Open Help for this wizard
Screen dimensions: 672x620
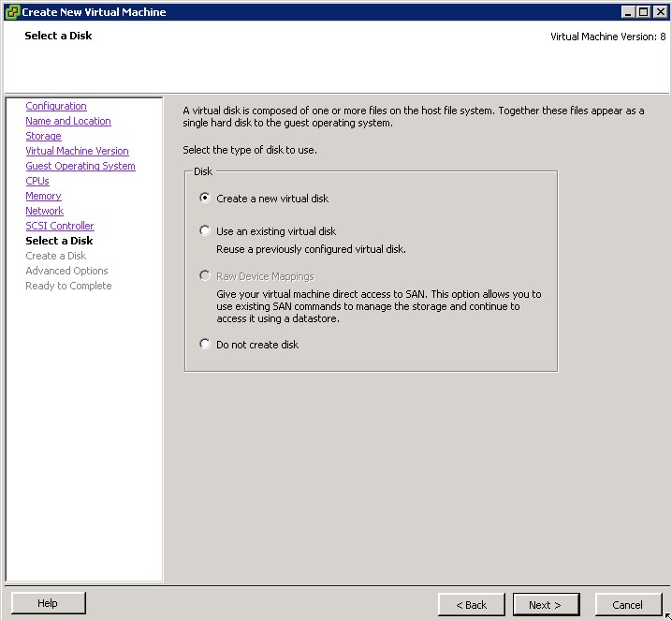coord(48,604)
